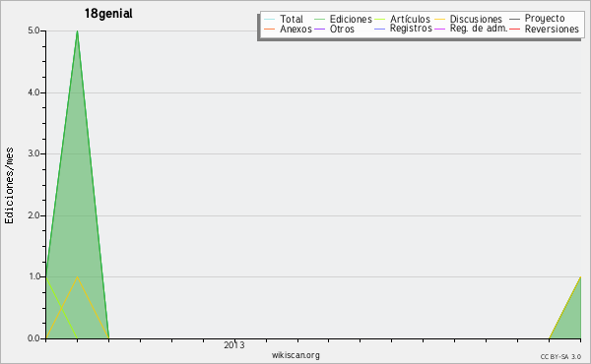Select the Artículos legend entry
Image resolution: width=591 pixels, height=364 pixels.
tap(410, 19)
